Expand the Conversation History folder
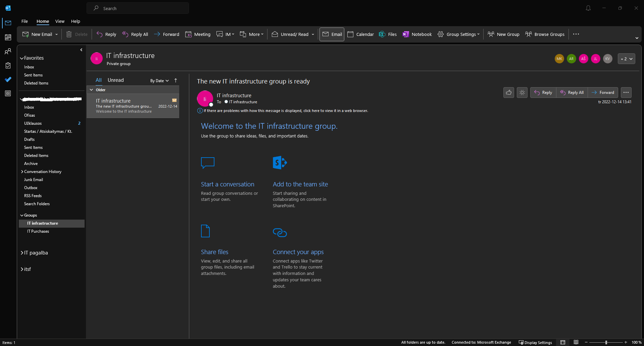This screenshot has width=644, height=346. [22, 172]
